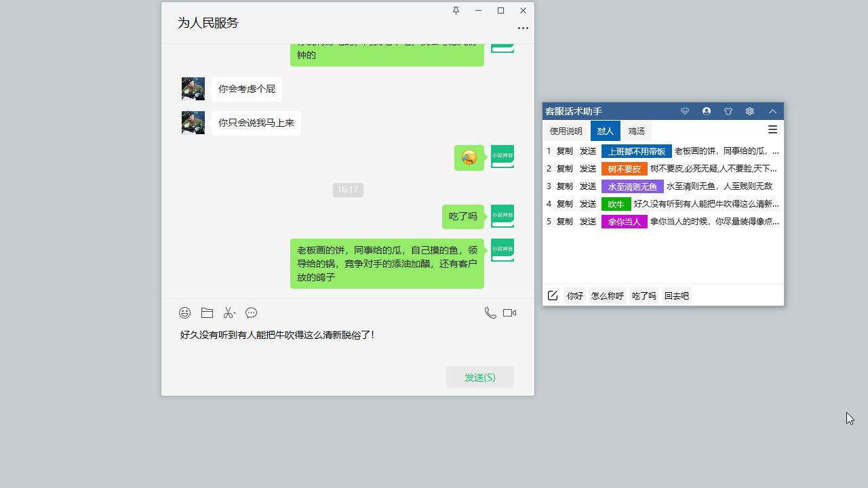This screenshot has width=868, height=488.
Task: Click 复制 in row 3
Action: pos(565,186)
